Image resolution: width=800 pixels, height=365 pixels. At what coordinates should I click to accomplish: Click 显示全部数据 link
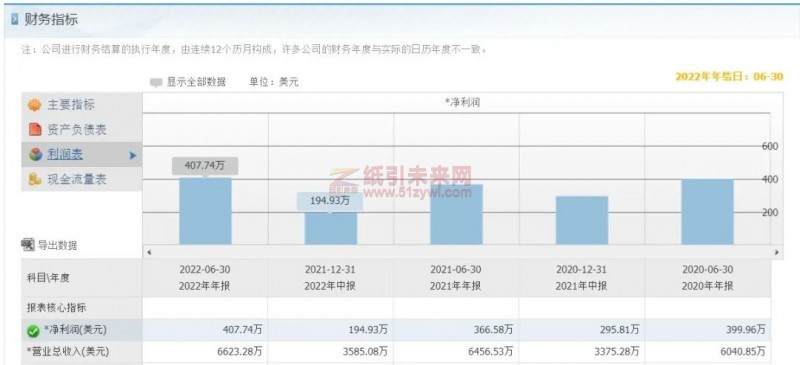point(196,82)
